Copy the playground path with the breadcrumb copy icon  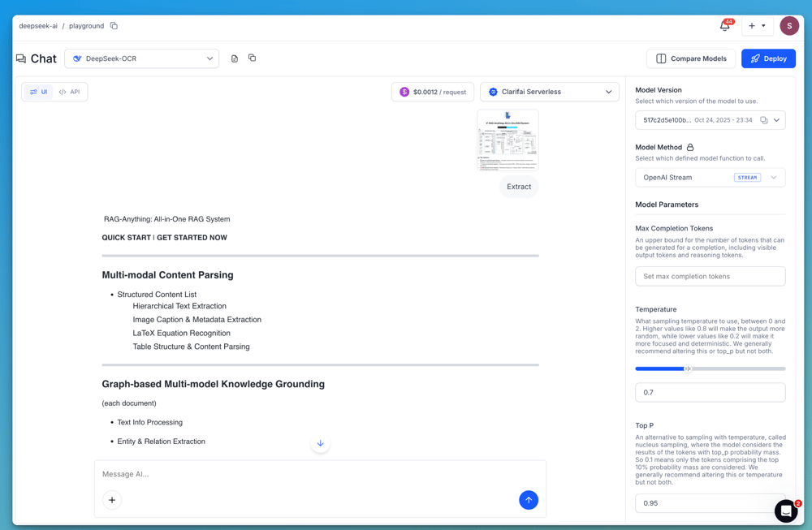(x=114, y=26)
